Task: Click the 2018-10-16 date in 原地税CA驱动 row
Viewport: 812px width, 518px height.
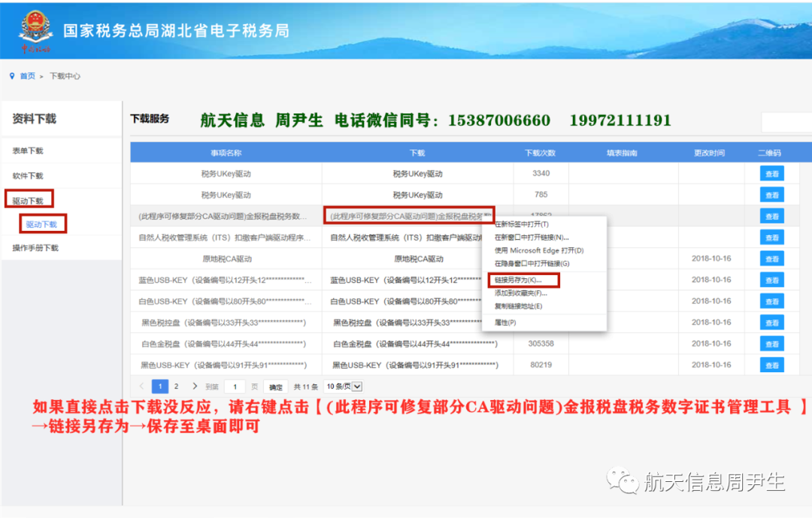Action: pos(711,259)
